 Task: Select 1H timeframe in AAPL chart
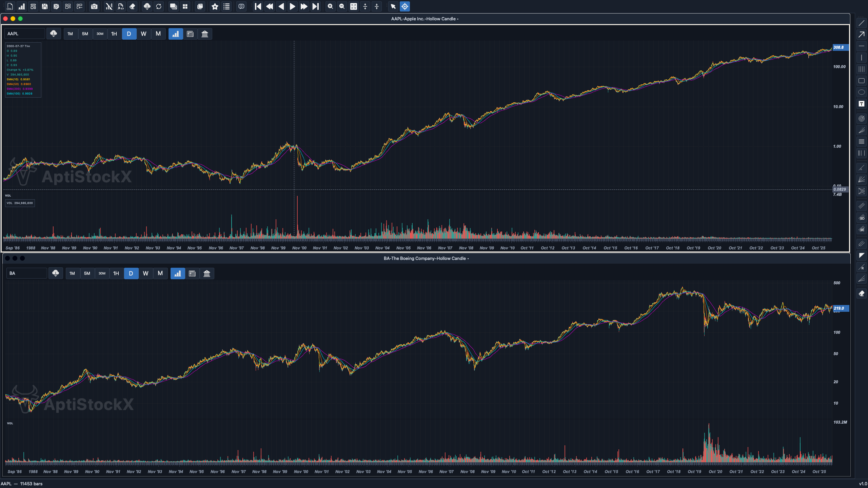114,34
